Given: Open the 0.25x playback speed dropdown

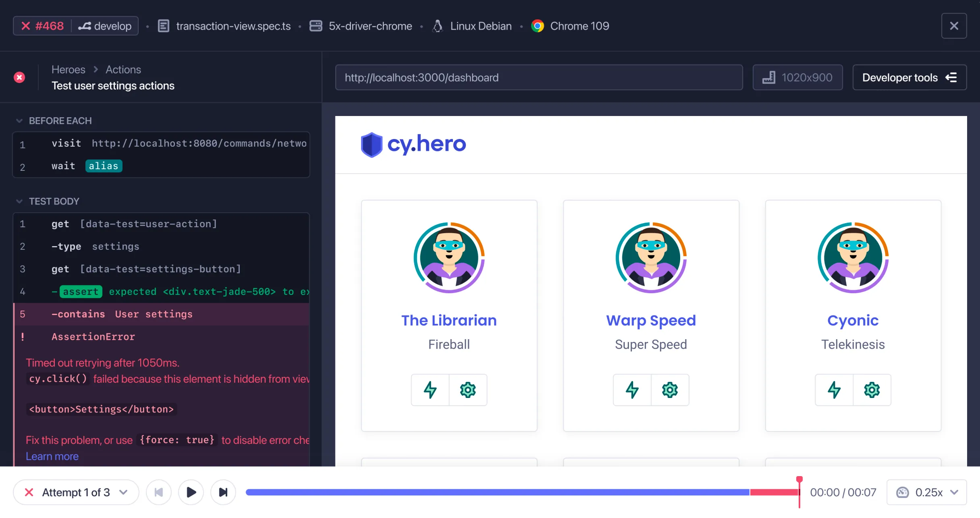Looking at the screenshot, I should [926, 492].
